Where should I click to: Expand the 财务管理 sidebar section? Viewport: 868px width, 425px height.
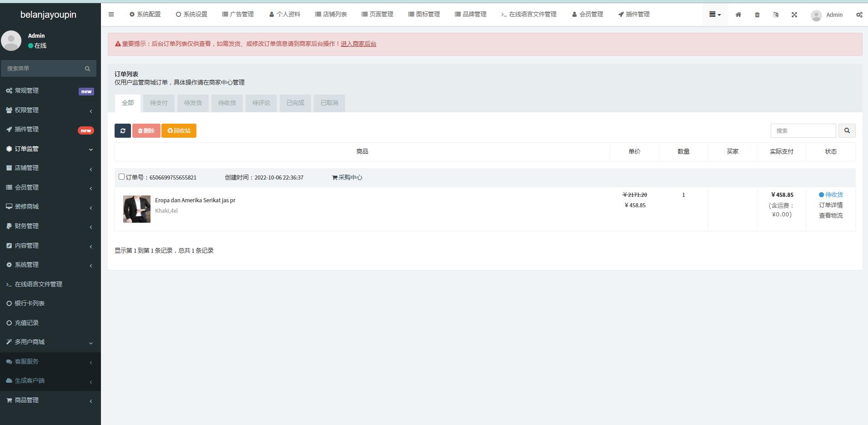[x=50, y=226]
